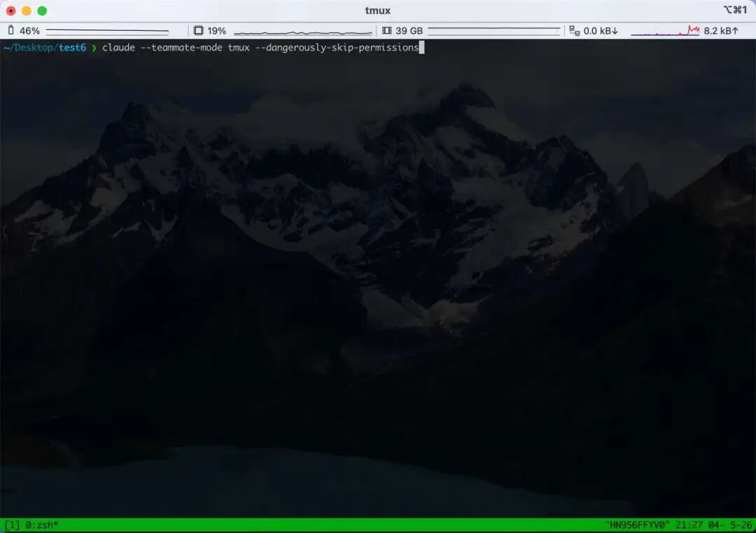756x533 pixels.
Task: Click the terminal cursor block at command end
Action: click(422, 47)
